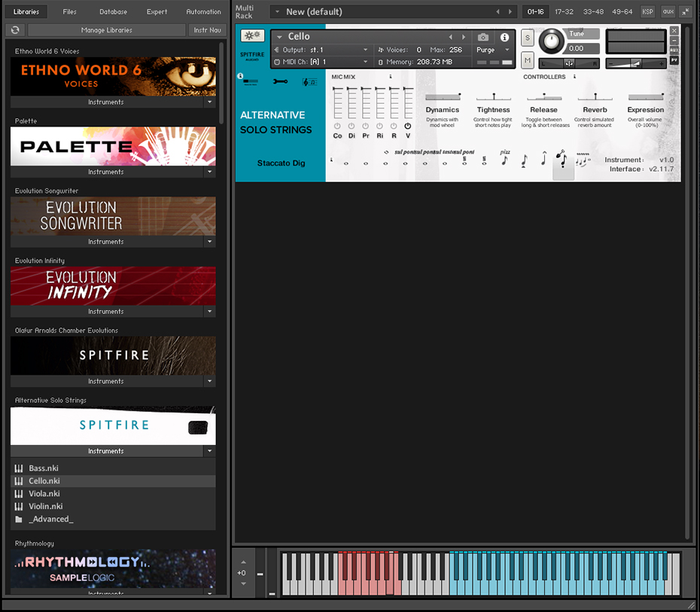Image resolution: width=700 pixels, height=612 pixels.
Task: Mute the Cello instrument with M
Action: click(527, 59)
